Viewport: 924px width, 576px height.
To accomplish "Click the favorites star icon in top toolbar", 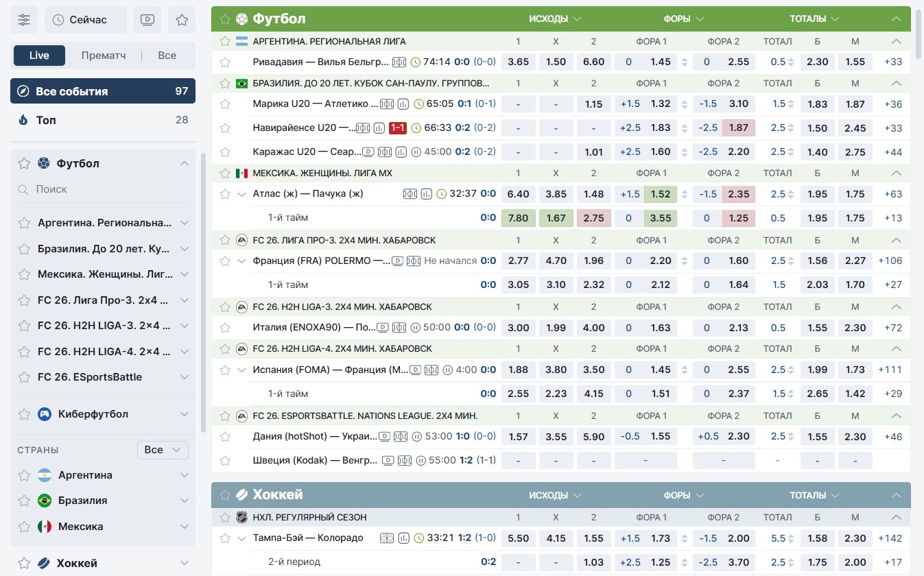I will click(182, 20).
